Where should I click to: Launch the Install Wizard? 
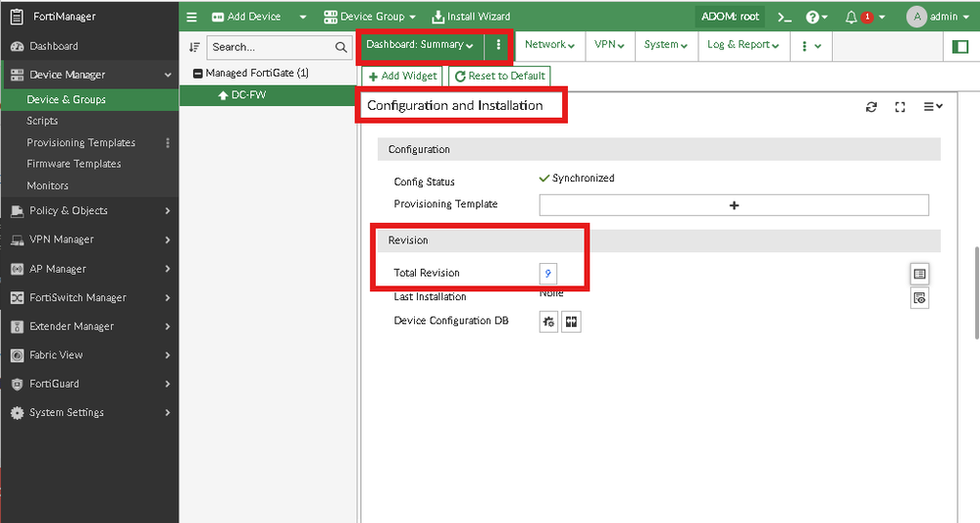[471, 17]
